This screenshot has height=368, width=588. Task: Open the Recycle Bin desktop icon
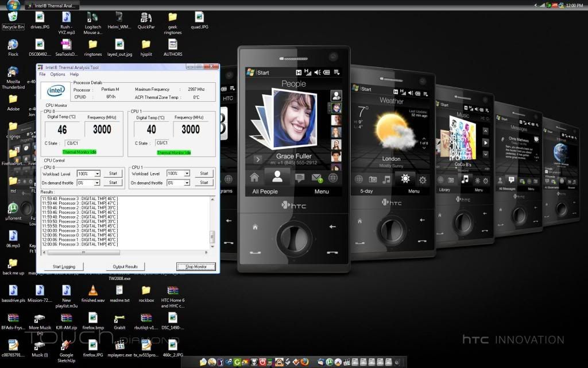pyautogui.click(x=13, y=21)
